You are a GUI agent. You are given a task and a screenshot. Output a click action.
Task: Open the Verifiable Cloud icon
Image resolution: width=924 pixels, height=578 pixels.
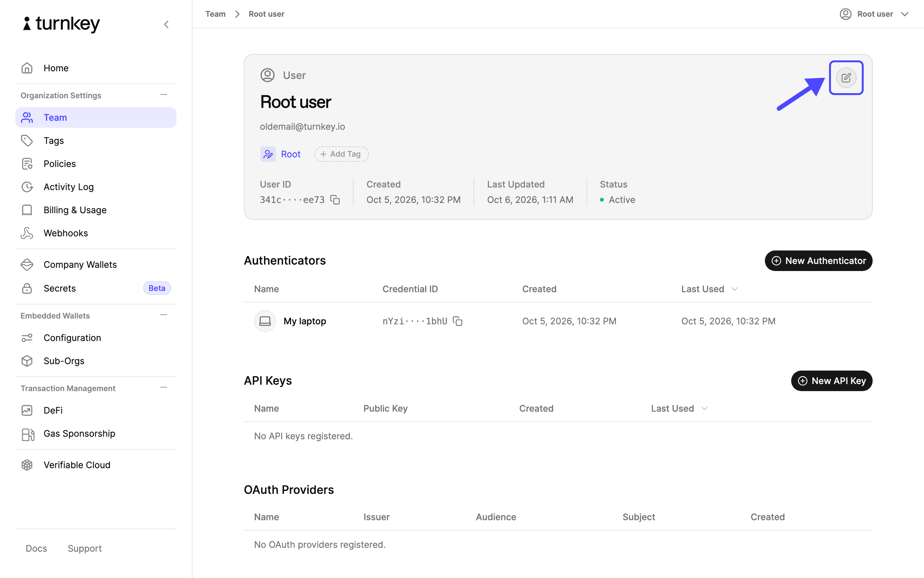click(x=27, y=465)
